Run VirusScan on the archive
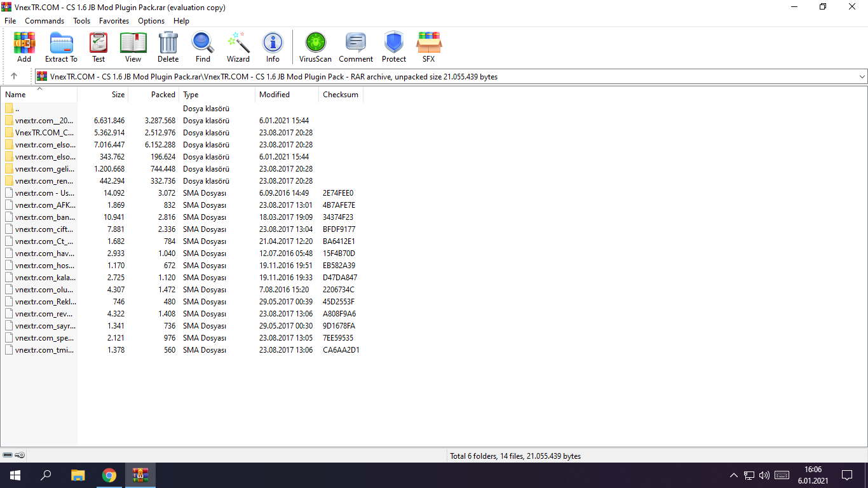 coord(316,48)
